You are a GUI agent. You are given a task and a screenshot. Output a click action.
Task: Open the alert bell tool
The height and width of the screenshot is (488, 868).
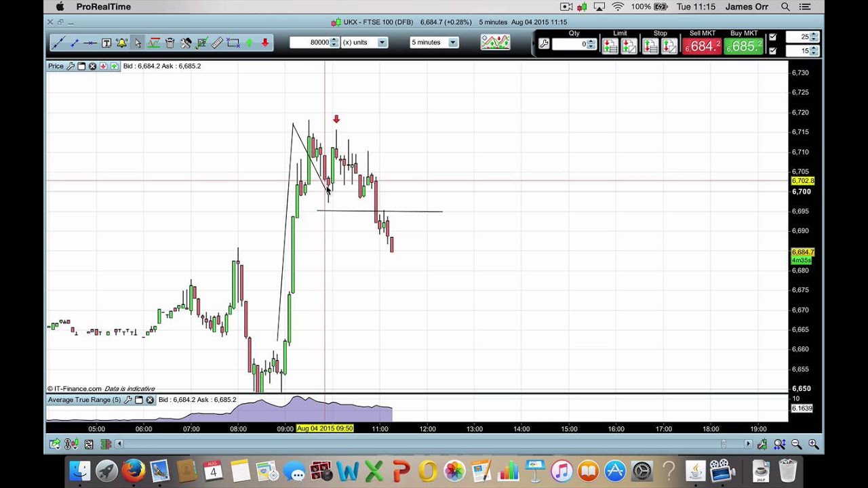[x=122, y=43]
